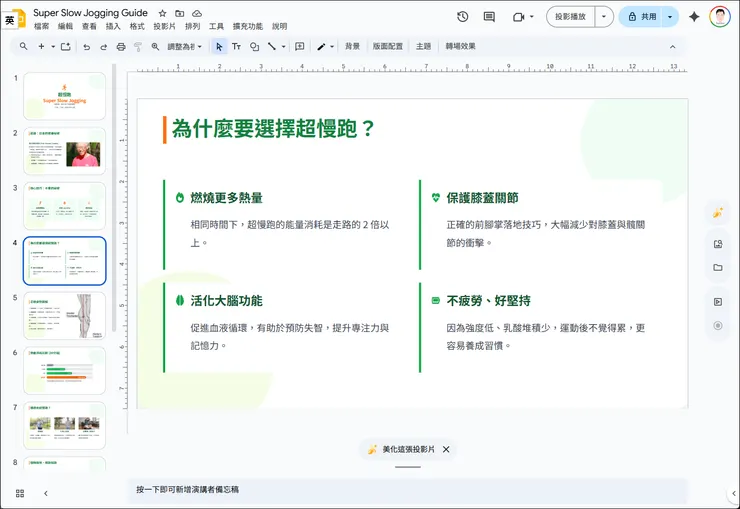The width and height of the screenshot is (740, 509).
Task: Select the text box tool
Action: tap(236, 46)
